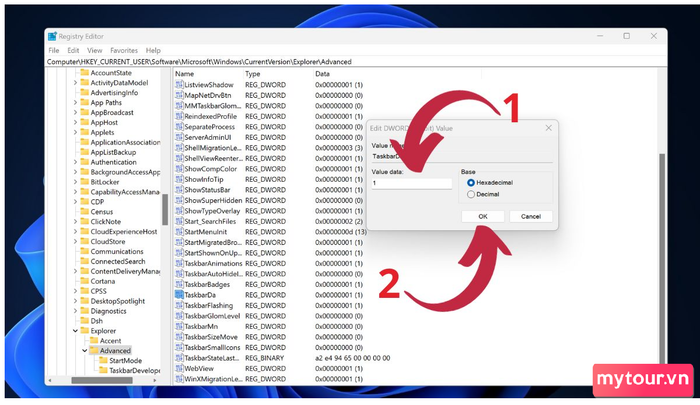Select the Start_SearchFiles value icon

point(179,221)
